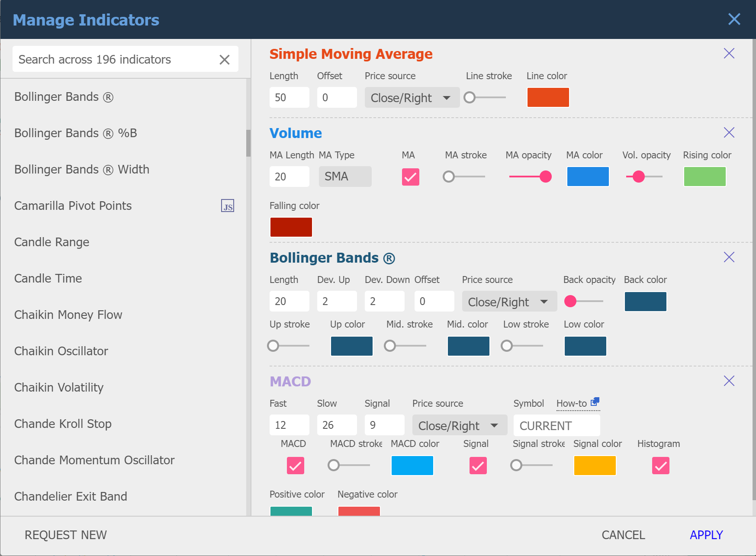Open Bollinger Bands Price source dropdown

[x=509, y=302]
